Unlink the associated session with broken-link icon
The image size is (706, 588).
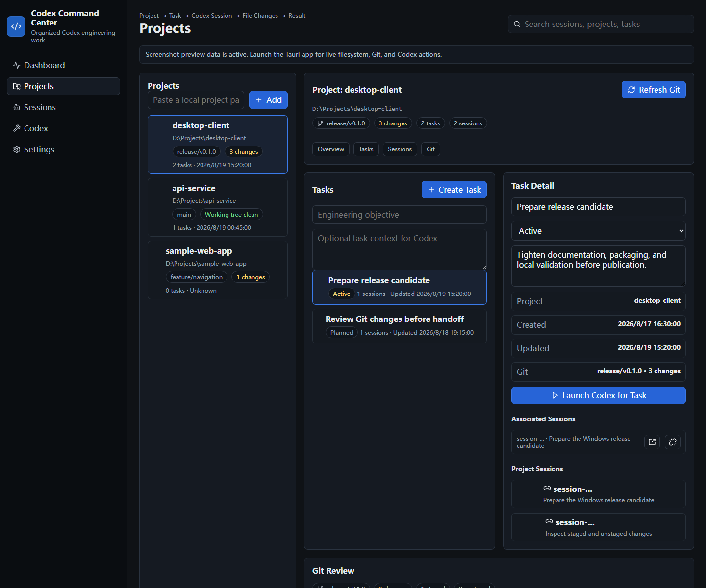[673, 442]
